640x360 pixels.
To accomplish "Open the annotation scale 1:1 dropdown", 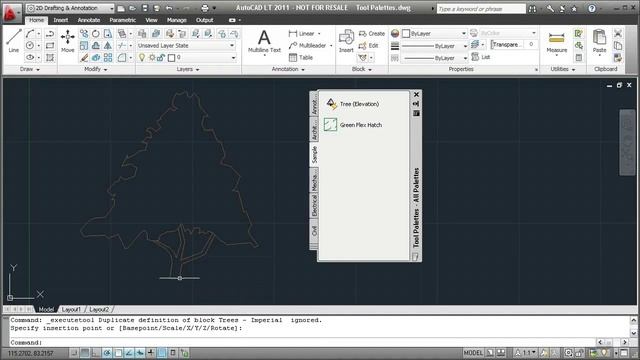I will click(526, 353).
